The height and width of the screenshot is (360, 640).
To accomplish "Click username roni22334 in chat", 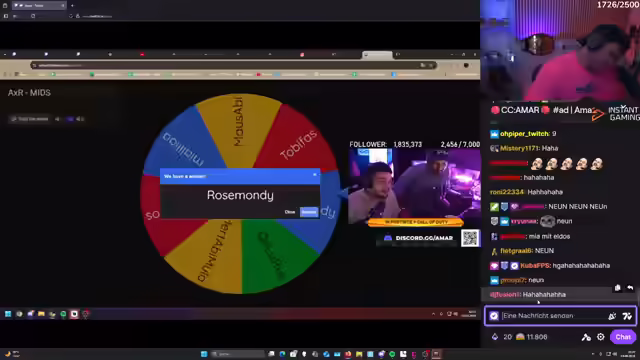I will 507,192.
